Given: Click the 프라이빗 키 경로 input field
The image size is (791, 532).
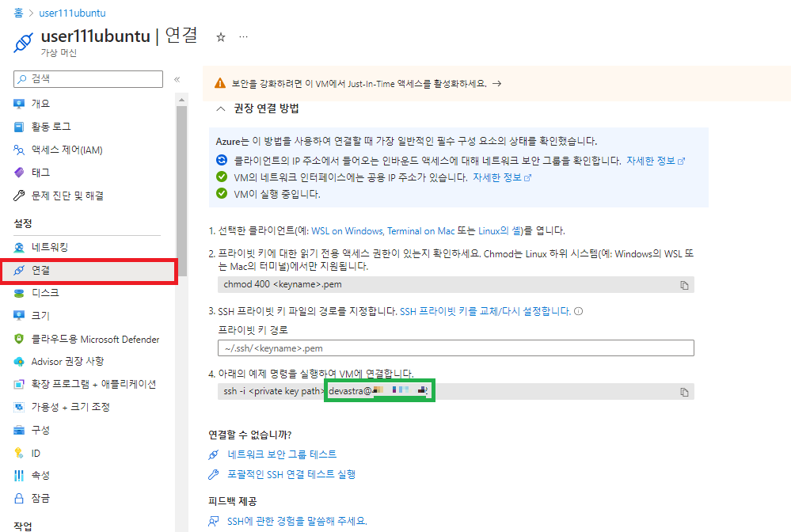Looking at the screenshot, I should pyautogui.click(x=456, y=348).
